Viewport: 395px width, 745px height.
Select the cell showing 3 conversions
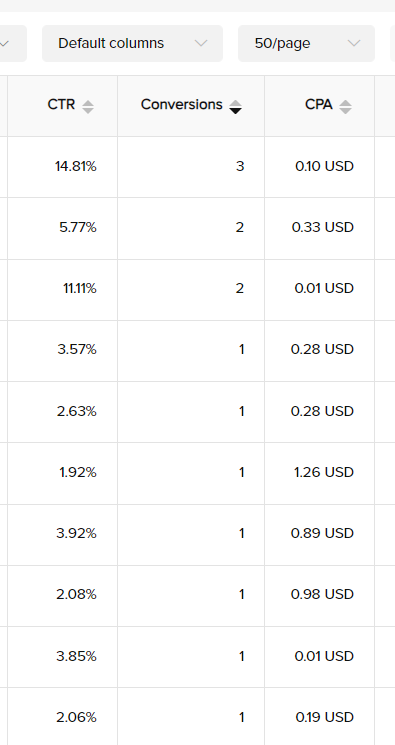point(191,167)
